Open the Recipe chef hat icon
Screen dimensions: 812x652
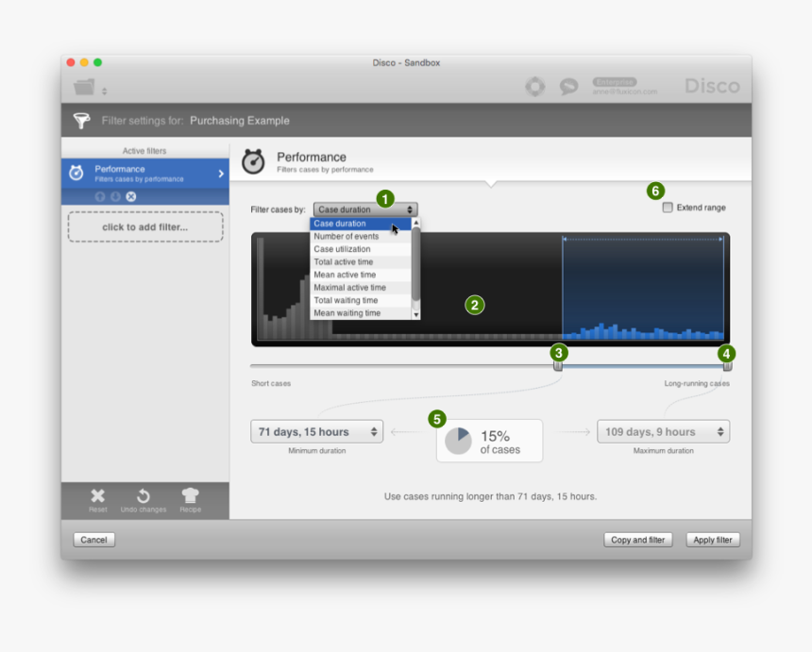[x=190, y=495]
